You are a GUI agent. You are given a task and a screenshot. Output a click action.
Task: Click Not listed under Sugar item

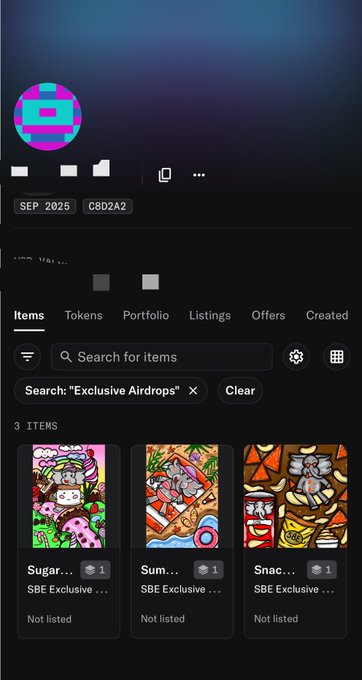click(x=49, y=619)
